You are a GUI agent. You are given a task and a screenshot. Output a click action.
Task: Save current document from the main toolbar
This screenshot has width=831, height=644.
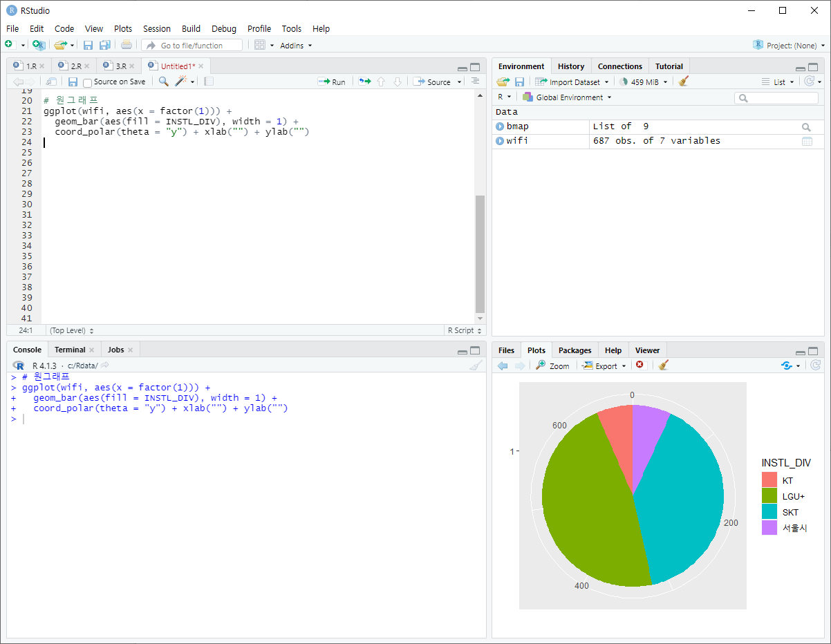pyautogui.click(x=88, y=45)
